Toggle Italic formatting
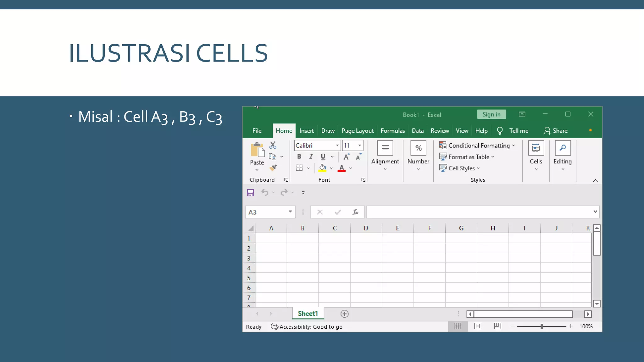644x362 pixels. click(x=311, y=156)
